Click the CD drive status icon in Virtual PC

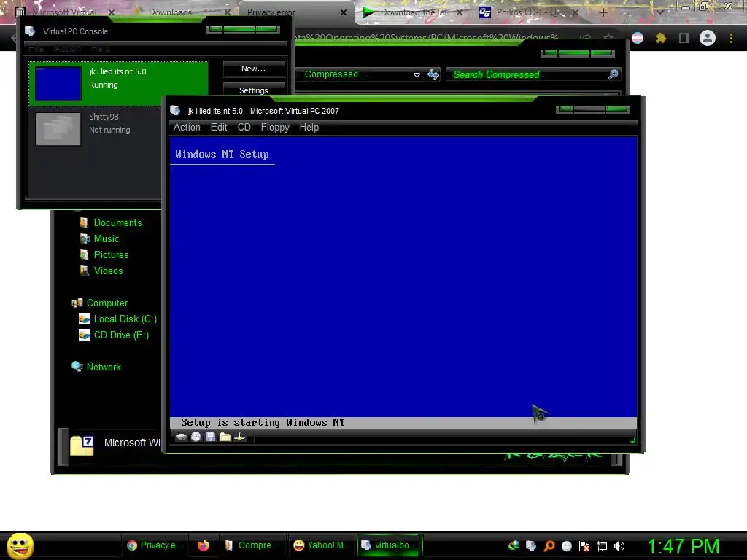[x=196, y=437]
